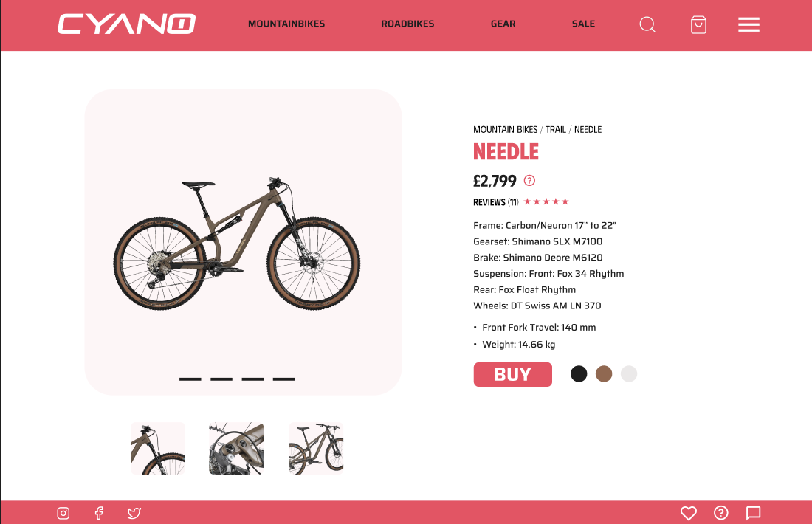Open the footer help question mark icon

point(721,513)
